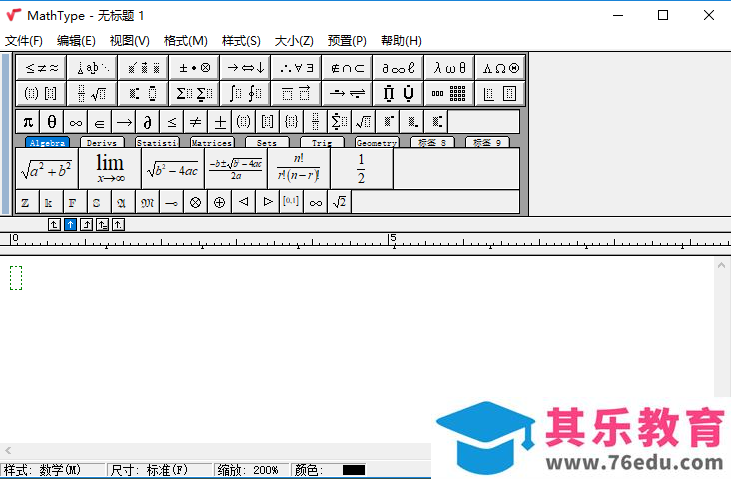Open the 视图(V) menu
731x479 pixels.
point(130,41)
